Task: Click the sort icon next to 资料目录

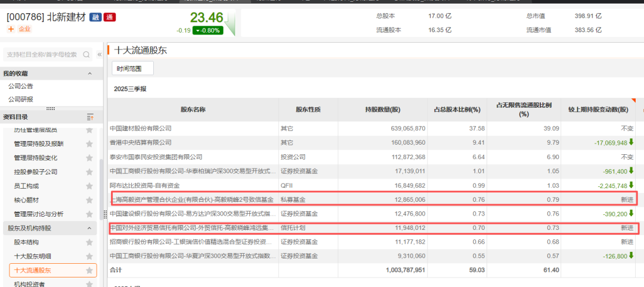Action: pos(90,117)
